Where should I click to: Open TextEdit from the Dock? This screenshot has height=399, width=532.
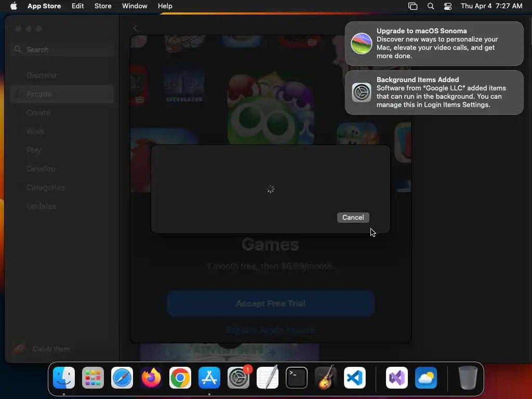tap(268, 378)
